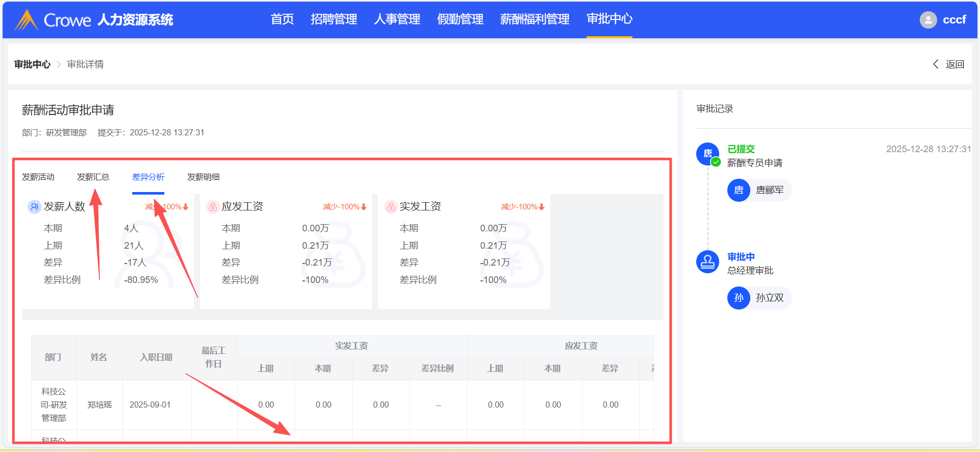
Task: Click the 唐 avatar next to 唐郦军
Action: pyautogui.click(x=739, y=191)
